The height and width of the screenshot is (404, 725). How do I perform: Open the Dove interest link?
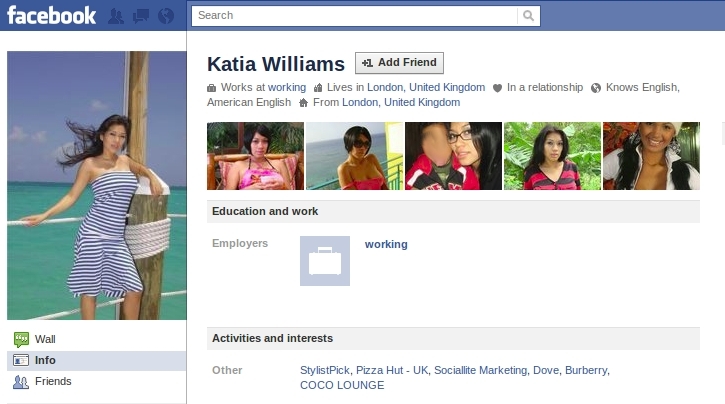546,370
